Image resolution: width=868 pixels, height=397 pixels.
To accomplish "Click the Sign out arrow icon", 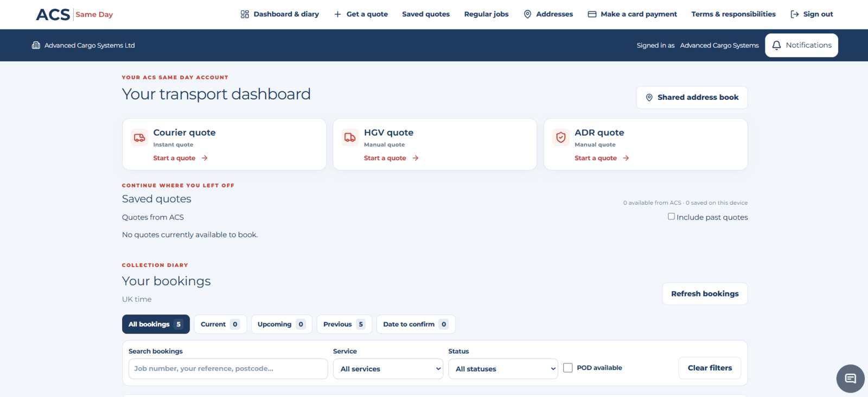I will pyautogui.click(x=795, y=14).
